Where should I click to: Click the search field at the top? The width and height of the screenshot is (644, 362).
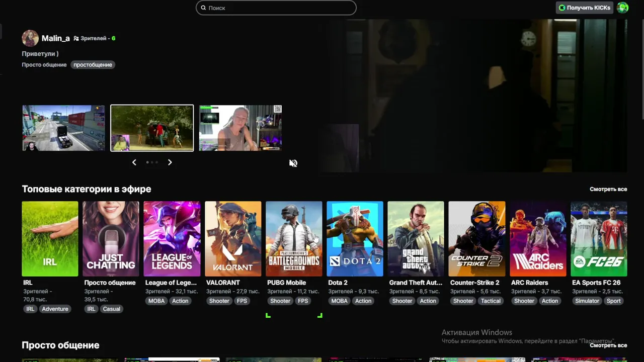click(x=276, y=8)
